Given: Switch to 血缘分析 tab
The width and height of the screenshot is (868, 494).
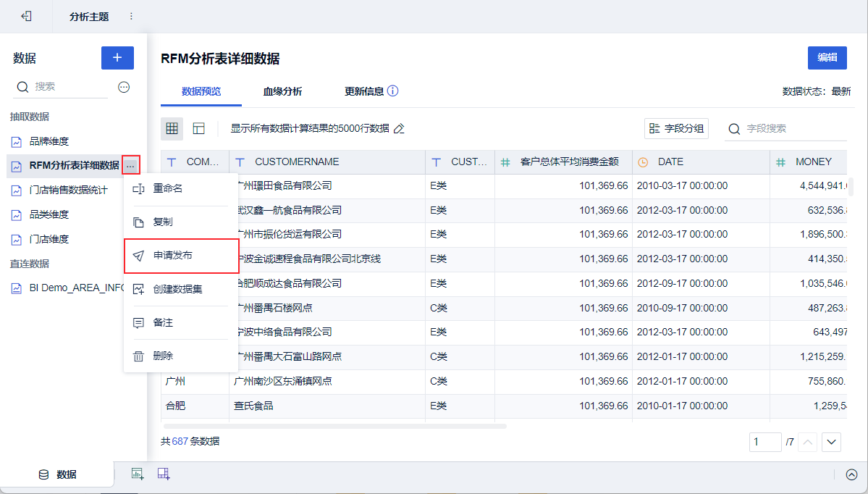Looking at the screenshot, I should pos(282,91).
